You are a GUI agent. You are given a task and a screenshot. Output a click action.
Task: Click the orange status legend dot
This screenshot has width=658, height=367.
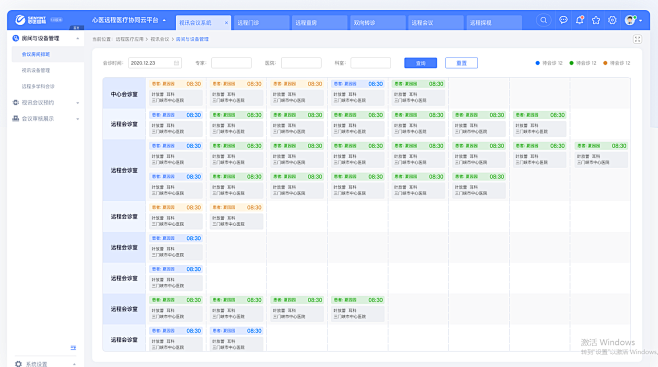pos(605,63)
